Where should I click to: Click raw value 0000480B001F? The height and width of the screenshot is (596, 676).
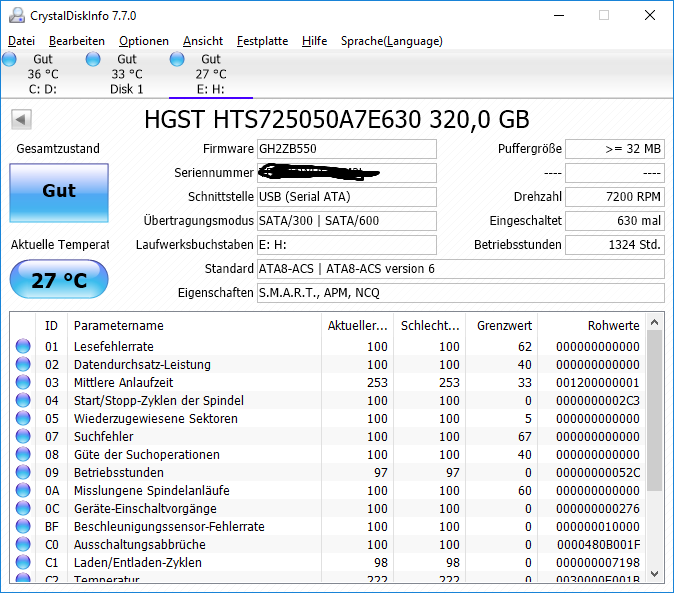(598, 545)
